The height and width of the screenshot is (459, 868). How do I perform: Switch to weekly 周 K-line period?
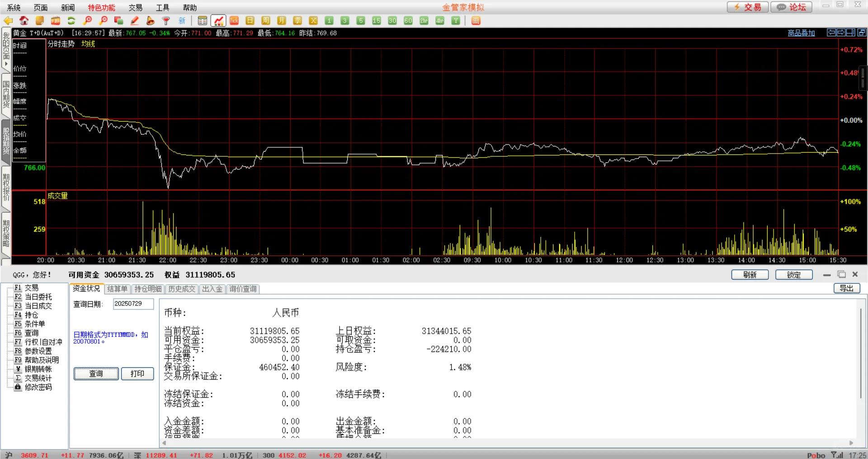[x=266, y=21]
